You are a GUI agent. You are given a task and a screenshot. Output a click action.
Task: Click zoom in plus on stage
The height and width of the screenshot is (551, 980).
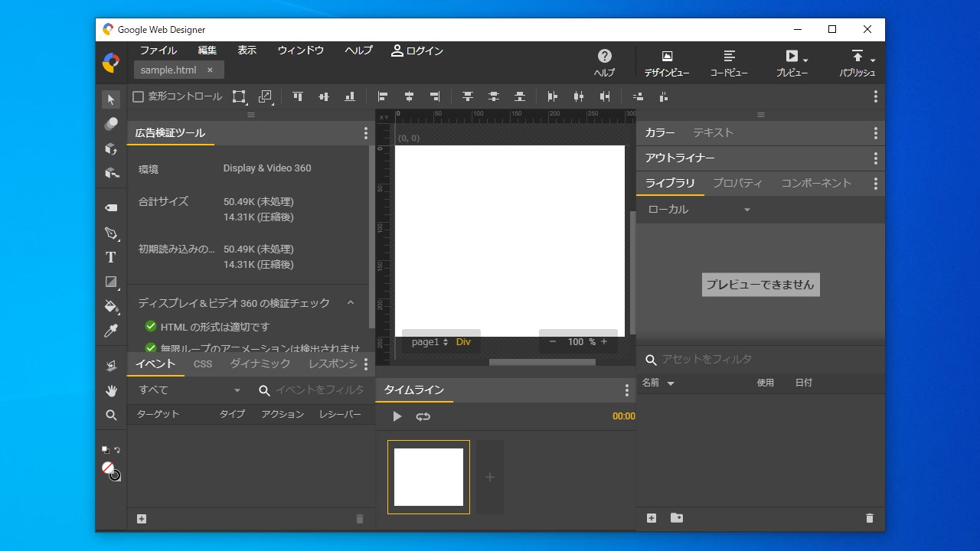coord(603,342)
